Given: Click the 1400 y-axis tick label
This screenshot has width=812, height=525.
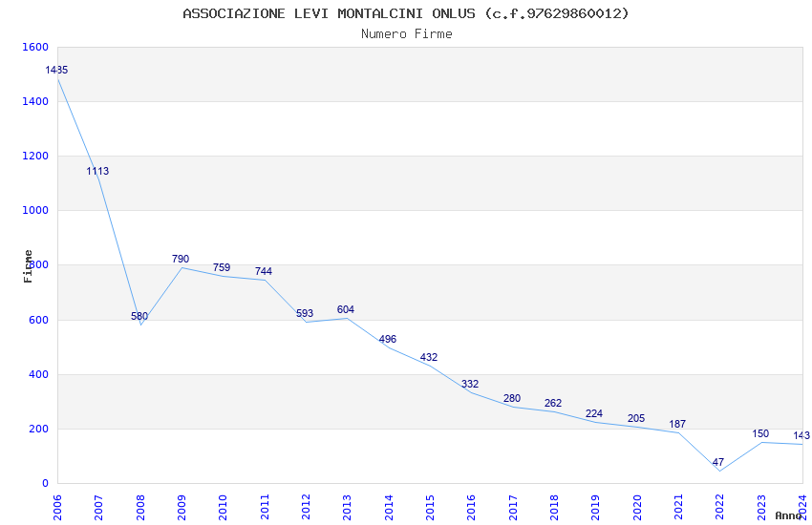Looking at the screenshot, I should pos(35,101).
